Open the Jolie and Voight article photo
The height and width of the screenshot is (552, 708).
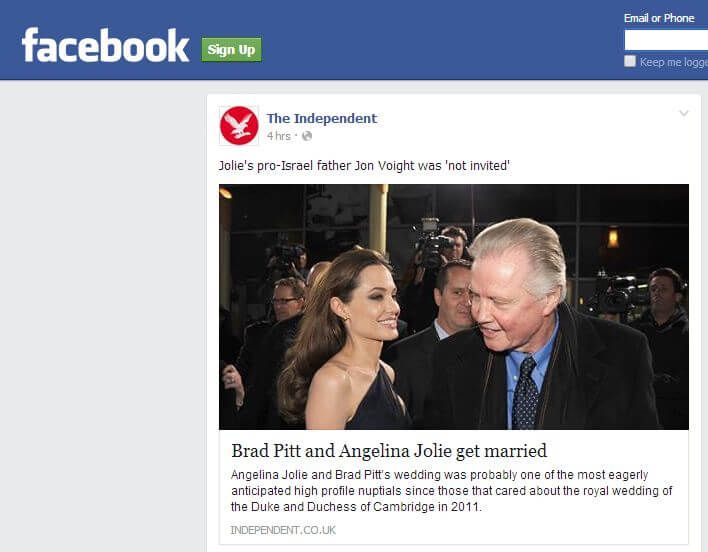(454, 306)
